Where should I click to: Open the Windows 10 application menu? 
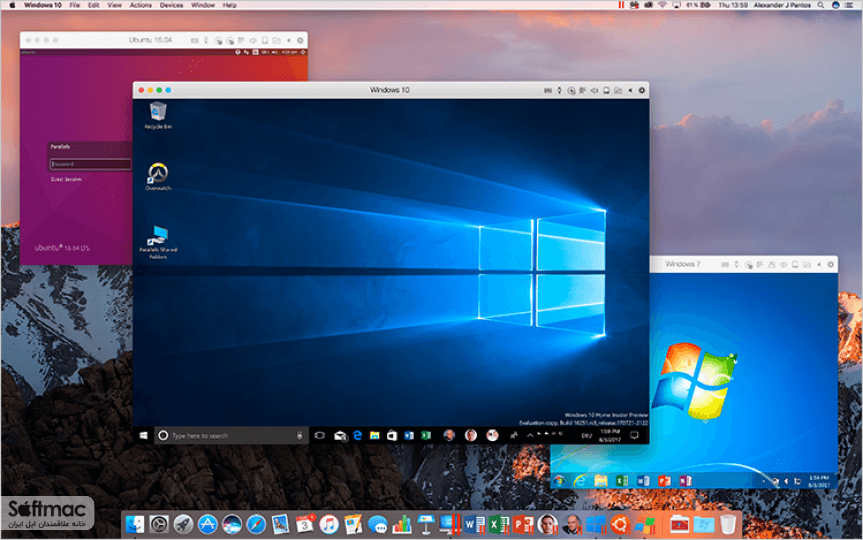pyautogui.click(x=43, y=5)
